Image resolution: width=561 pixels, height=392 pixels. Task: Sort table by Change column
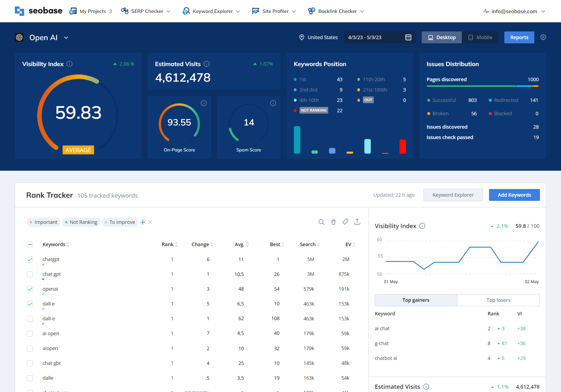202,244
